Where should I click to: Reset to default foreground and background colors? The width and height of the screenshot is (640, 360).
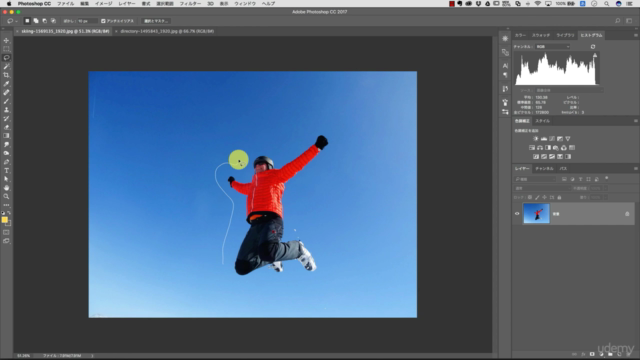click(3, 213)
